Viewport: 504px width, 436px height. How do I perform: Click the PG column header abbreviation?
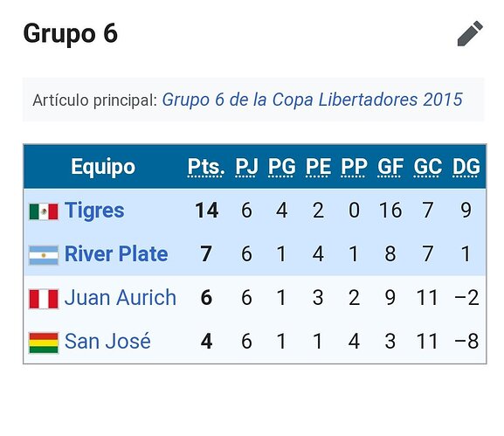point(282,167)
